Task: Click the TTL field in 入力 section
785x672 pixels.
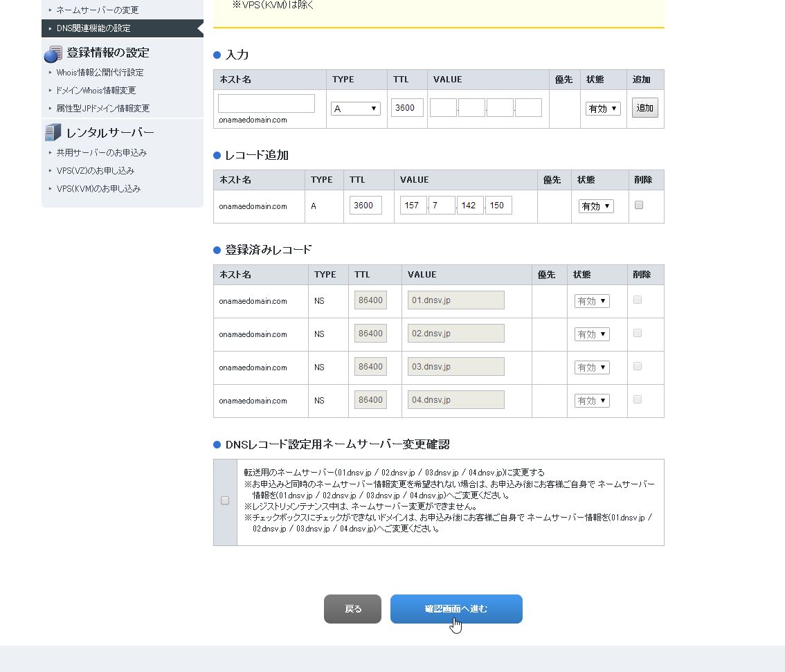Action: pos(407,107)
